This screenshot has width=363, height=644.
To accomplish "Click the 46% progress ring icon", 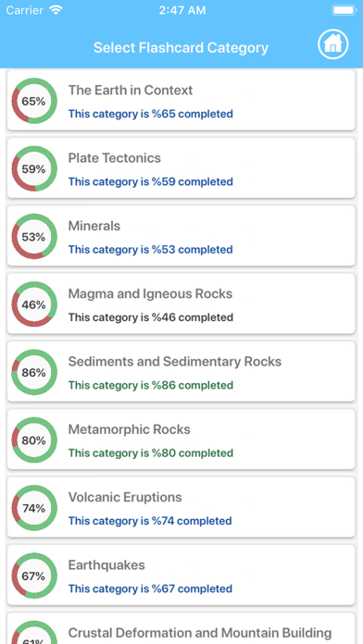I will [34, 304].
